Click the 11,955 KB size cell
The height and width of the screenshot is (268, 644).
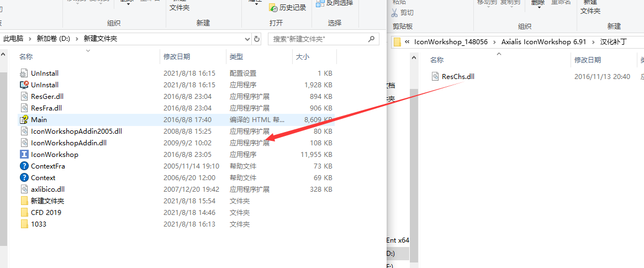(316, 155)
